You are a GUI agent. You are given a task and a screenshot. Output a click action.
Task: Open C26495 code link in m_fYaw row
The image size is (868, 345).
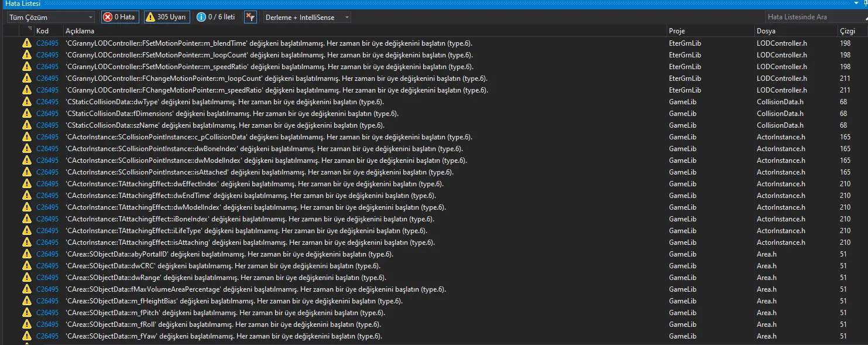(47, 336)
